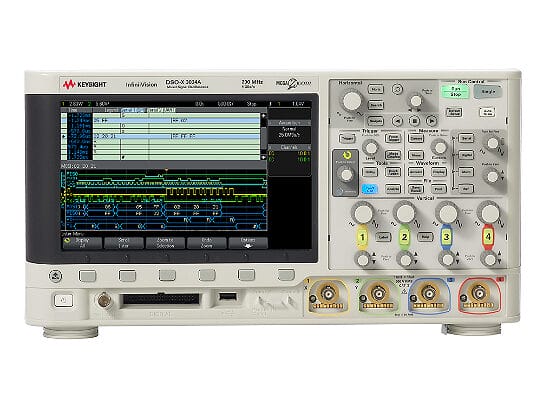
Task: Click the lister scroll-down arrow
Action: pyautogui.click(x=264, y=157)
